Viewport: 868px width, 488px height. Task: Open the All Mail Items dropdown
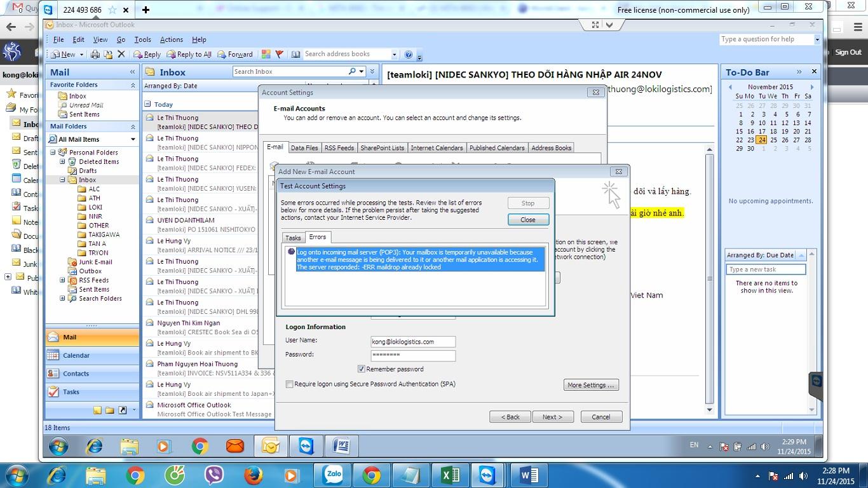[x=133, y=139]
